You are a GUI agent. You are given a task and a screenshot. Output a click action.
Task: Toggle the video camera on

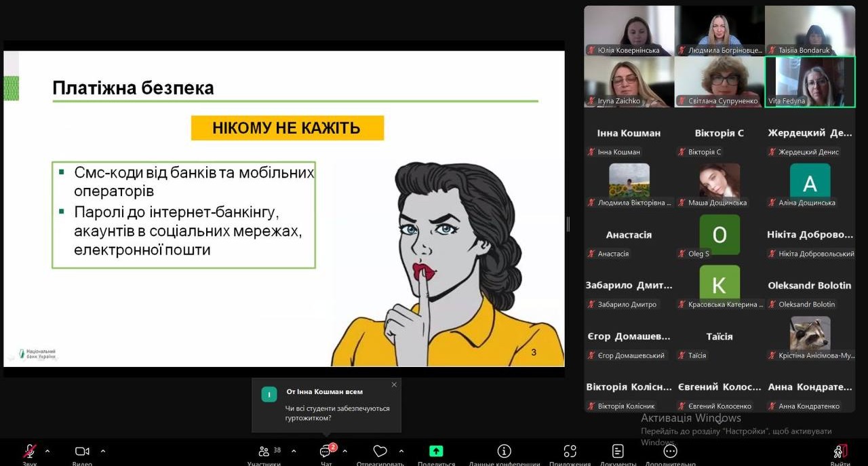point(82,452)
